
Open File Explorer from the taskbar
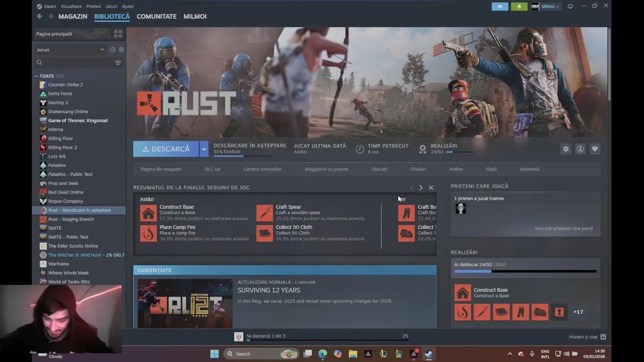click(x=353, y=353)
